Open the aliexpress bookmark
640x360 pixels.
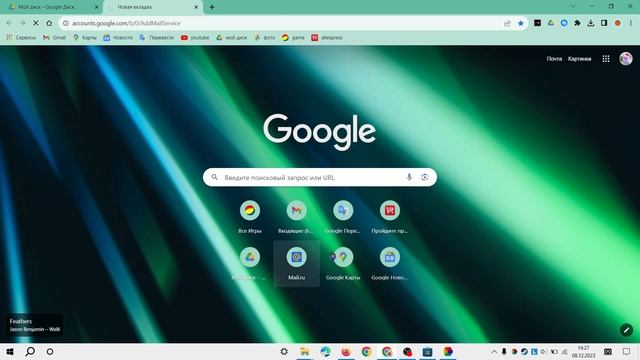pyautogui.click(x=327, y=38)
